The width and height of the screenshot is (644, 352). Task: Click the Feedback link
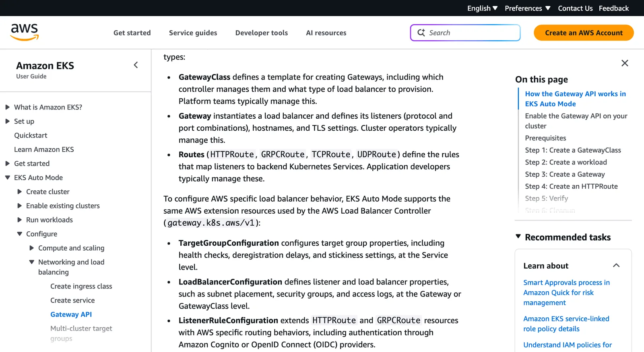click(x=613, y=8)
